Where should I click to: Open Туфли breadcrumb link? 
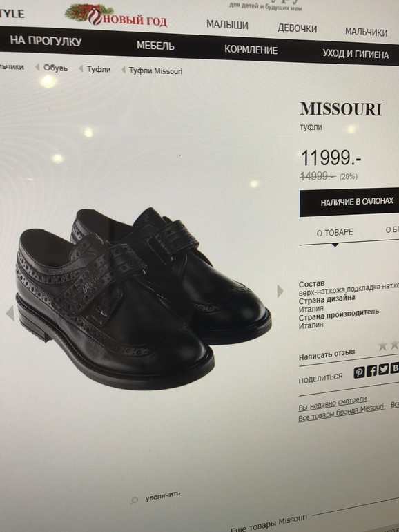(x=99, y=70)
